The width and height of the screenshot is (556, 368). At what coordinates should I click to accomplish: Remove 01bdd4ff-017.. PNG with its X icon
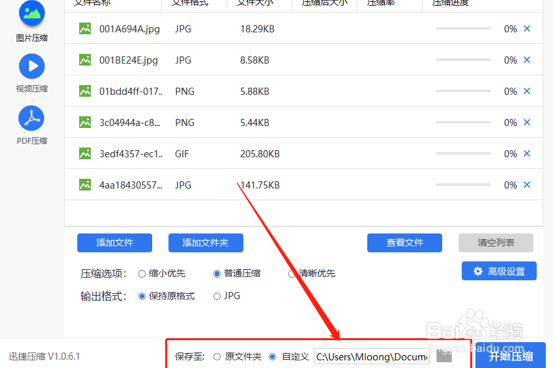click(x=527, y=91)
